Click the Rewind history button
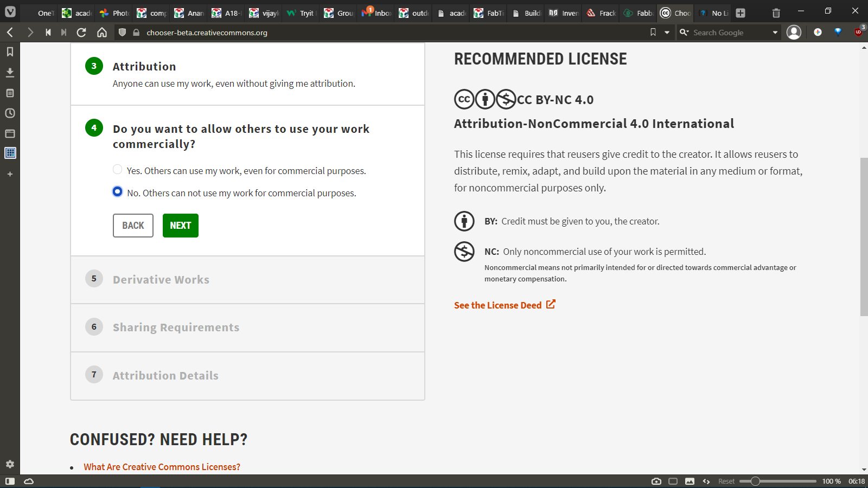The width and height of the screenshot is (868, 488). 48,33
